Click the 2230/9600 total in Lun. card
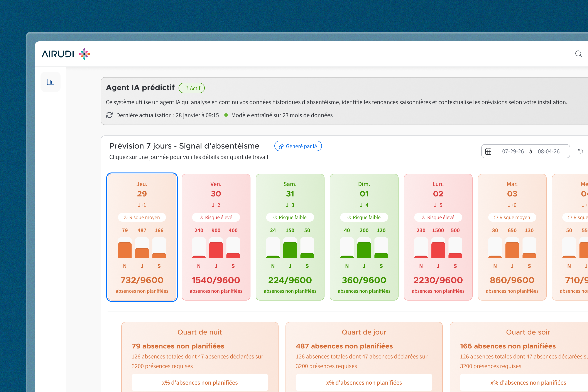The width and height of the screenshot is (588, 392). pyautogui.click(x=438, y=280)
